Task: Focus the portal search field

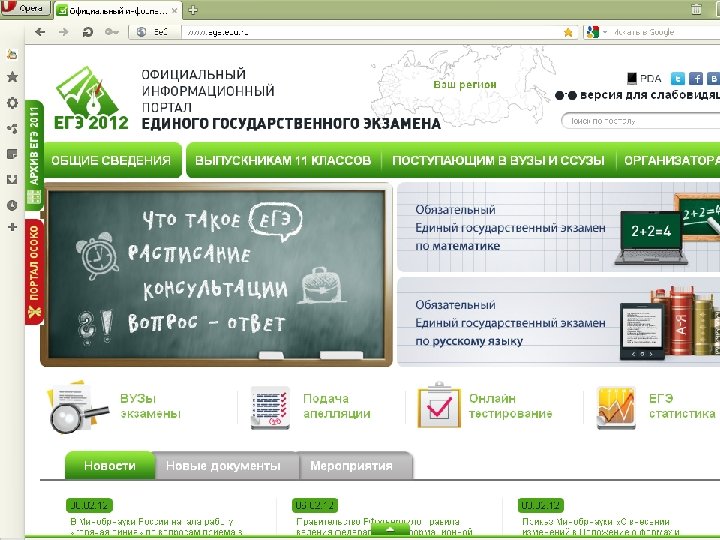Action: point(641,121)
